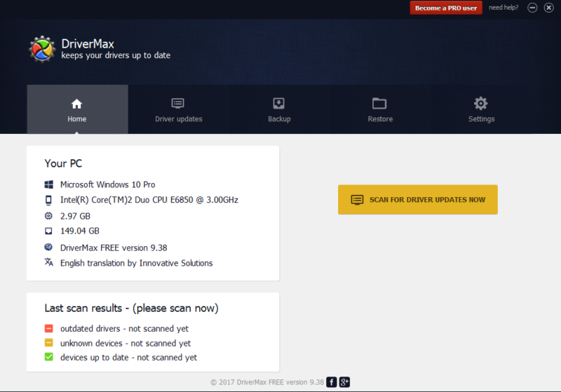The width and height of the screenshot is (561, 392).
Task: Open the Google Plus icon in the footer
Action: [344, 382]
